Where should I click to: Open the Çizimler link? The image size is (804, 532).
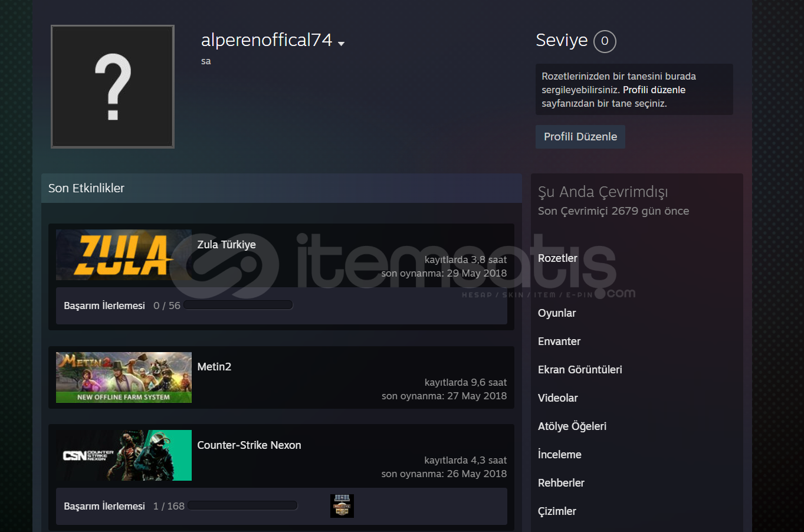click(557, 511)
